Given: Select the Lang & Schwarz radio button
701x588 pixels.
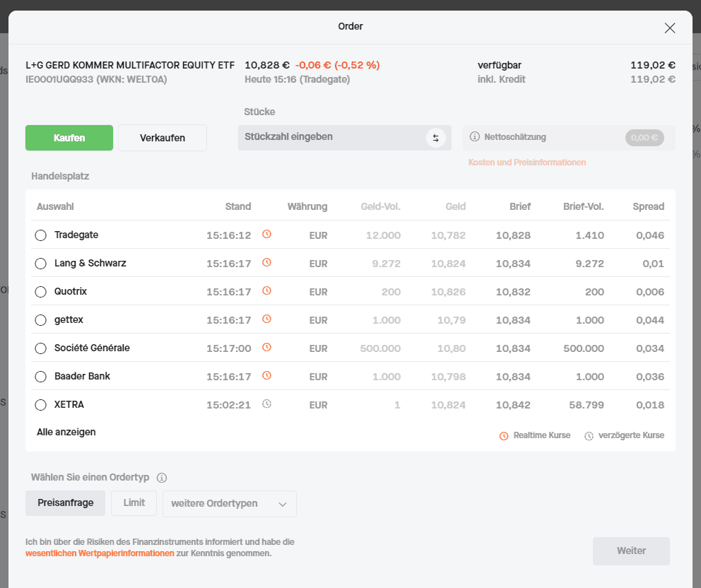Looking at the screenshot, I should [x=41, y=264].
